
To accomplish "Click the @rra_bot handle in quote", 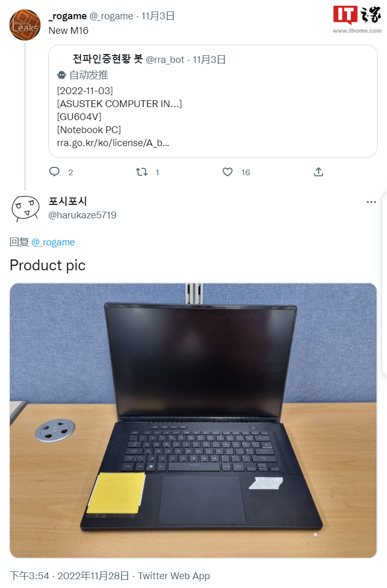I will pos(165,60).
